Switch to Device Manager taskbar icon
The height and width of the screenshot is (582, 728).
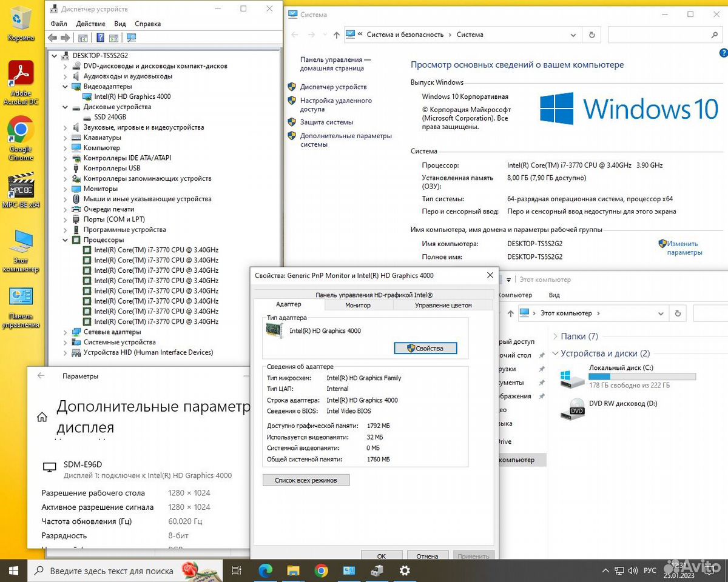377,570
